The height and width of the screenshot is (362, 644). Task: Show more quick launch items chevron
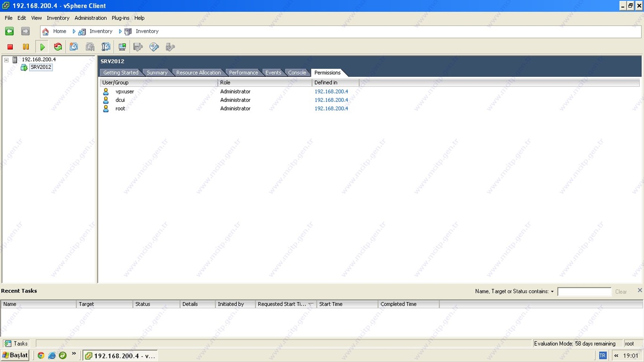[x=74, y=354]
